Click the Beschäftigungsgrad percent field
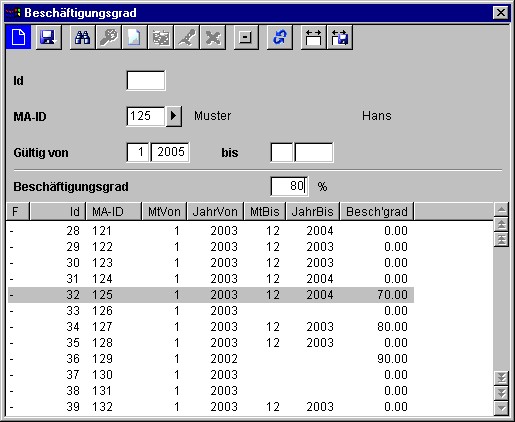The width and height of the screenshot is (515, 422). pyautogui.click(x=289, y=186)
